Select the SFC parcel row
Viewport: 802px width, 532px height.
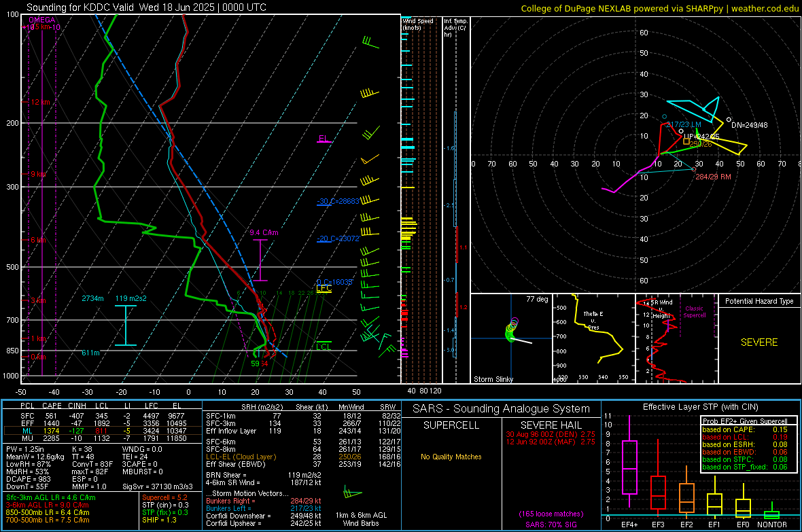103,416
